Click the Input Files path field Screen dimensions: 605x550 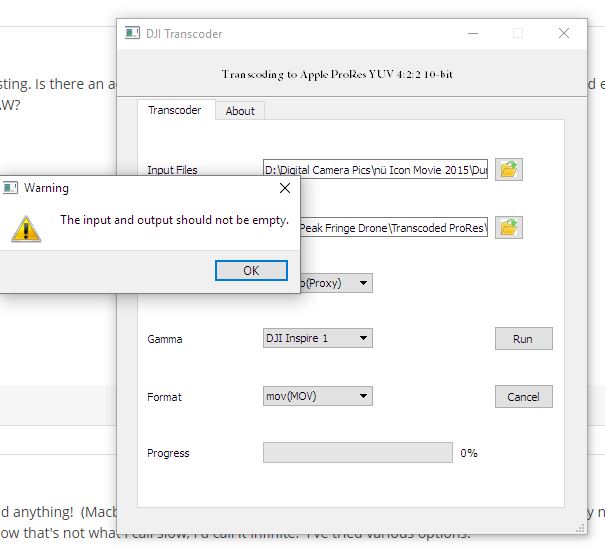(375, 169)
